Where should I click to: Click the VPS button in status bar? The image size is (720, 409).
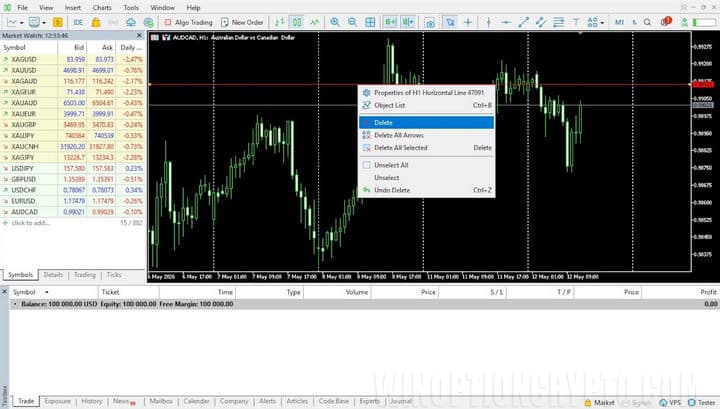point(670,403)
